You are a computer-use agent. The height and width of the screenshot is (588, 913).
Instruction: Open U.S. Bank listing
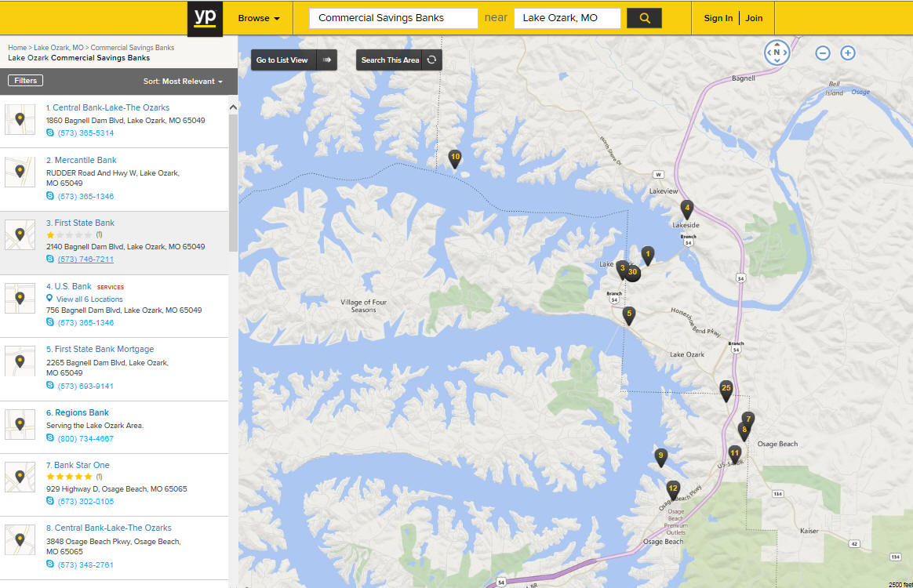(69, 286)
